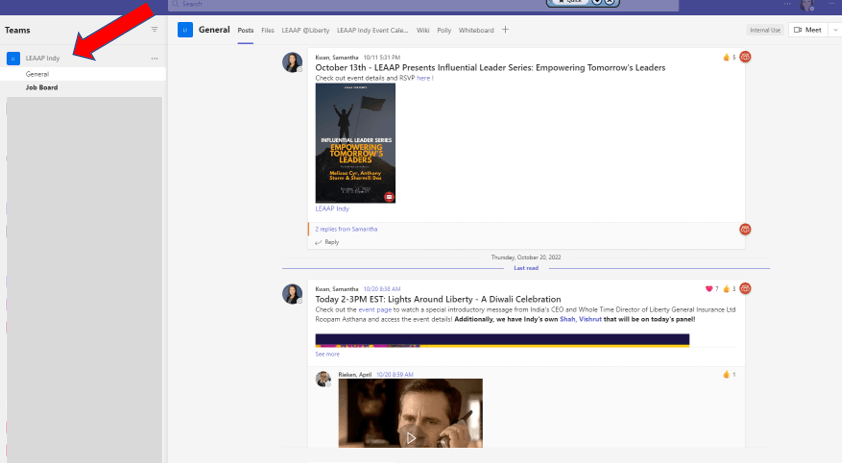Screen dimensions: 842x463
Task: Click red badge beside 2 replies row
Action: coord(745,229)
